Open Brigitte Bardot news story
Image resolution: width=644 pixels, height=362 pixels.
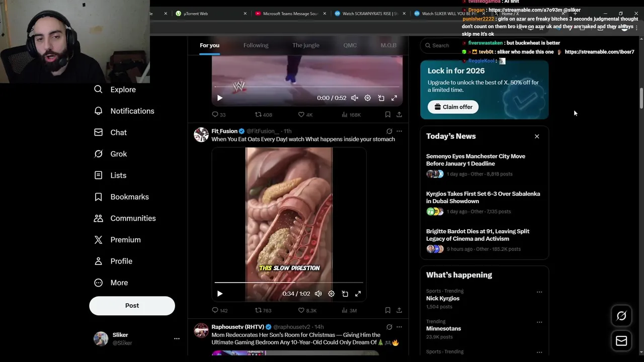(x=484, y=240)
